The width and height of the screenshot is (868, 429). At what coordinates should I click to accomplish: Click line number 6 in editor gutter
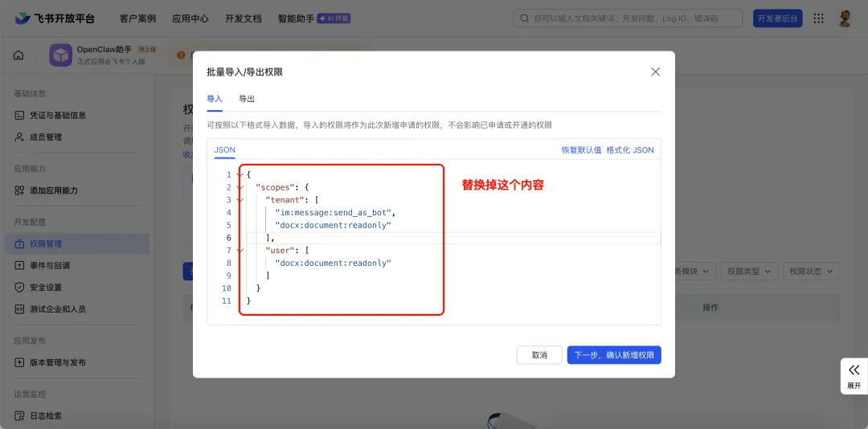tap(228, 238)
